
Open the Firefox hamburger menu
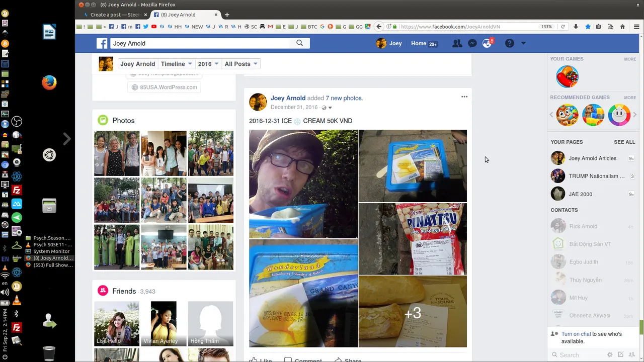pyautogui.click(x=636, y=27)
